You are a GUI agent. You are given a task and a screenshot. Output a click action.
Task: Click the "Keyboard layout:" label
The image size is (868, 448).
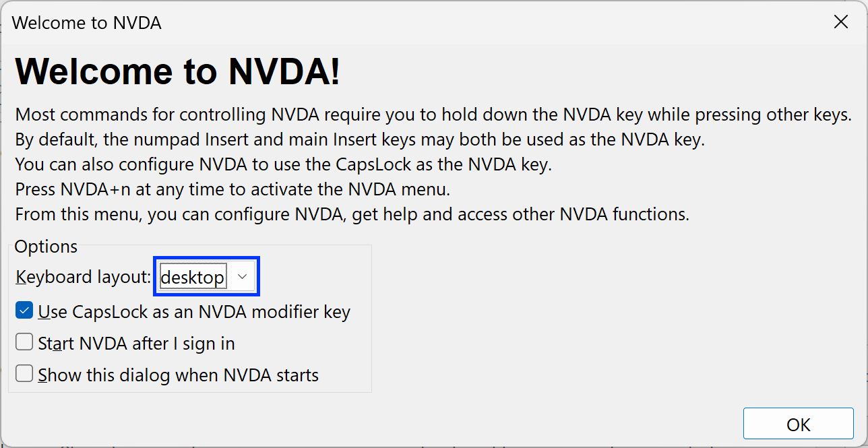click(81, 276)
